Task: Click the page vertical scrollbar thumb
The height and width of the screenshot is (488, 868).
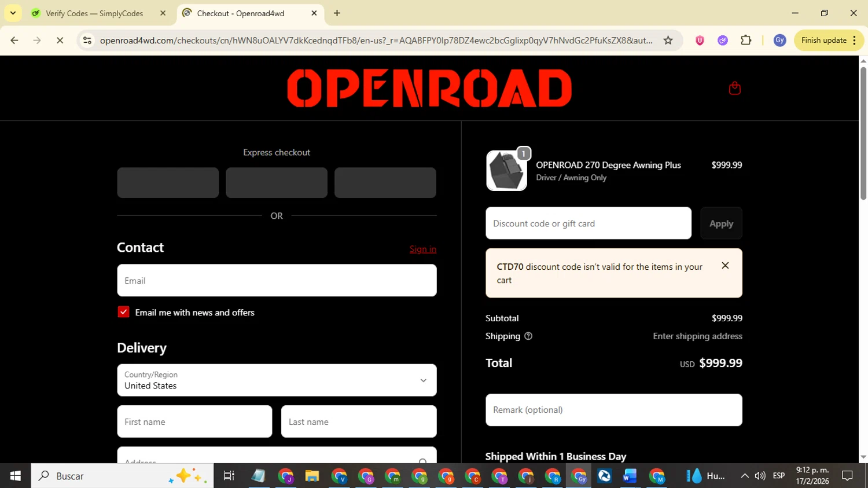Action: click(863, 133)
